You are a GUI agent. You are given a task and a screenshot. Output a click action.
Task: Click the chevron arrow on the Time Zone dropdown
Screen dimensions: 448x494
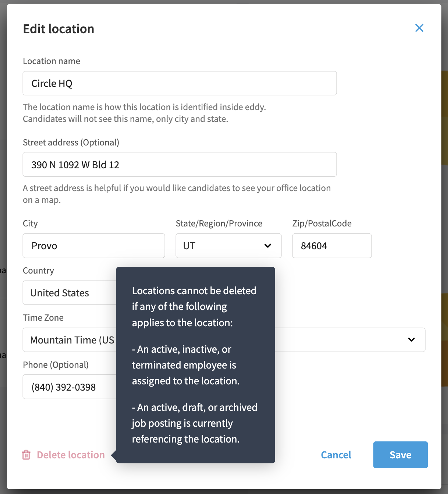tap(411, 339)
